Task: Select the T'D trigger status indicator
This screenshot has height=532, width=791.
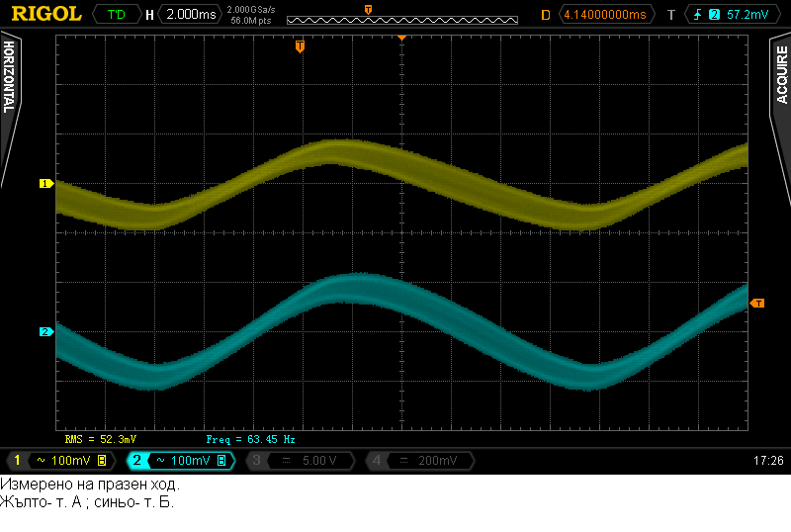Action: pos(117,14)
